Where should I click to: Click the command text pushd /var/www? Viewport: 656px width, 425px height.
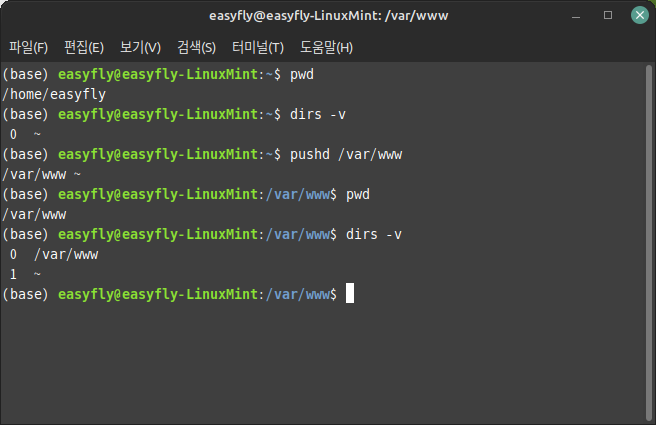tap(346, 155)
